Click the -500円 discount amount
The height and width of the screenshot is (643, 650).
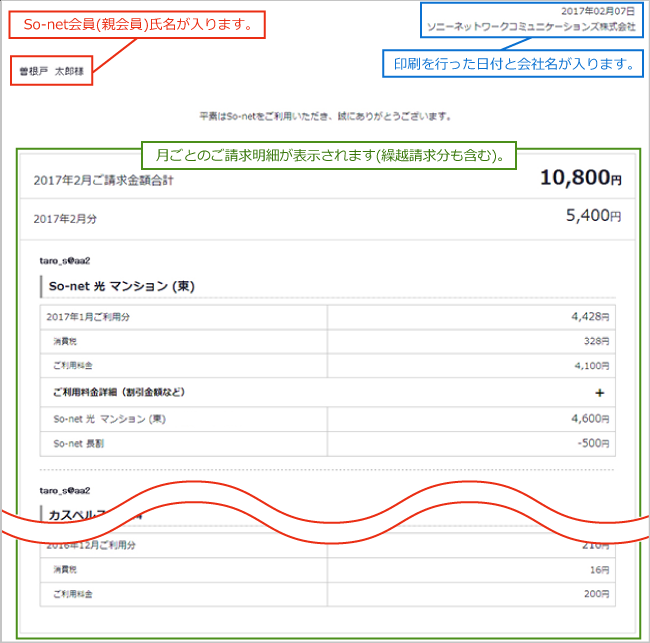pyautogui.click(x=593, y=444)
